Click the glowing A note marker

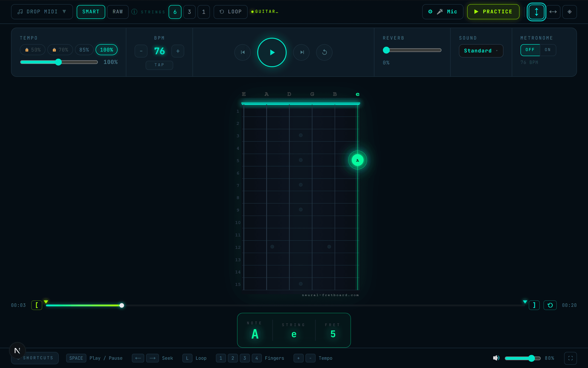tap(357, 160)
